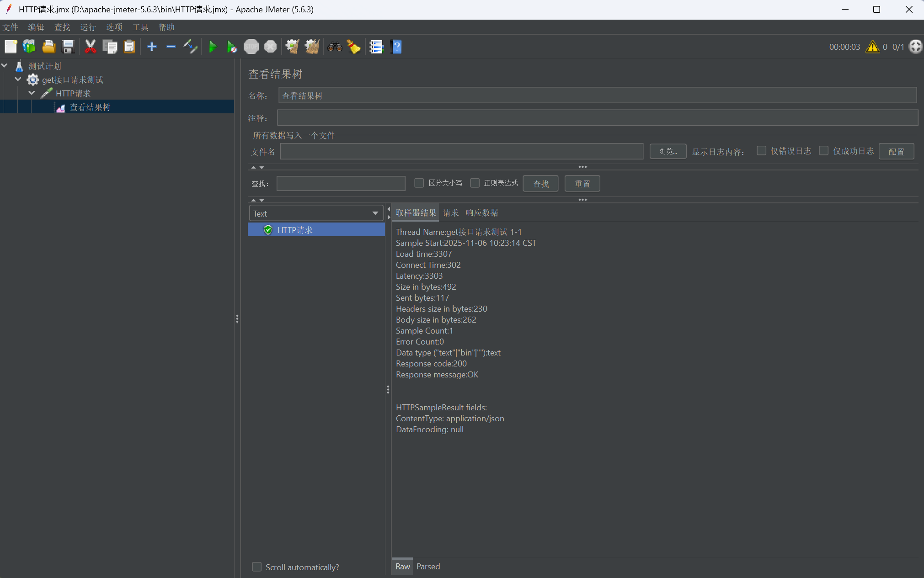Open the 运行 menu
The image size is (924, 578).
click(88, 27)
